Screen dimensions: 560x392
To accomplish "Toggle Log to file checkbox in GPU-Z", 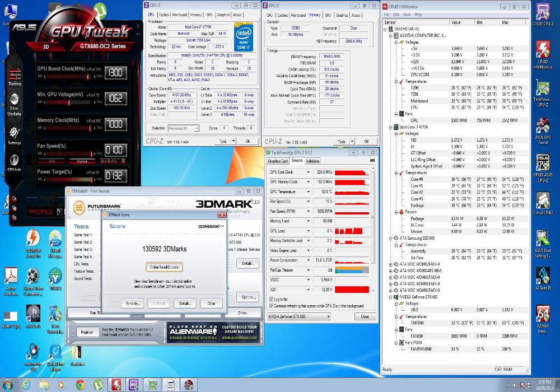I will coord(272,299).
